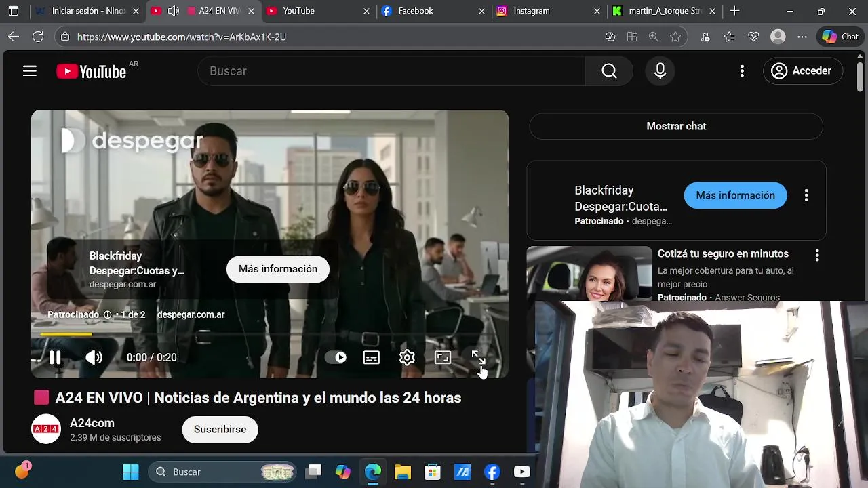Add this page to favorites star
Image resolution: width=868 pixels, height=488 pixels.
click(x=675, y=37)
